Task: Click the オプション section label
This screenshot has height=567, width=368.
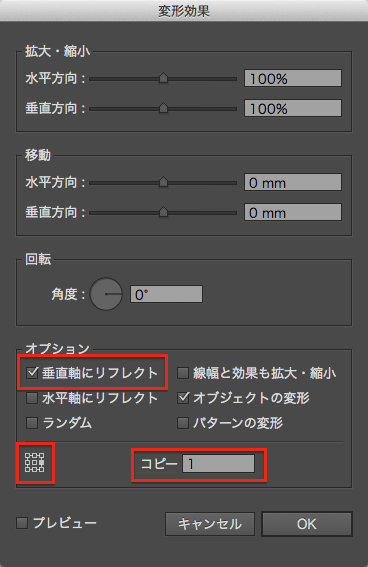Action: 57,349
